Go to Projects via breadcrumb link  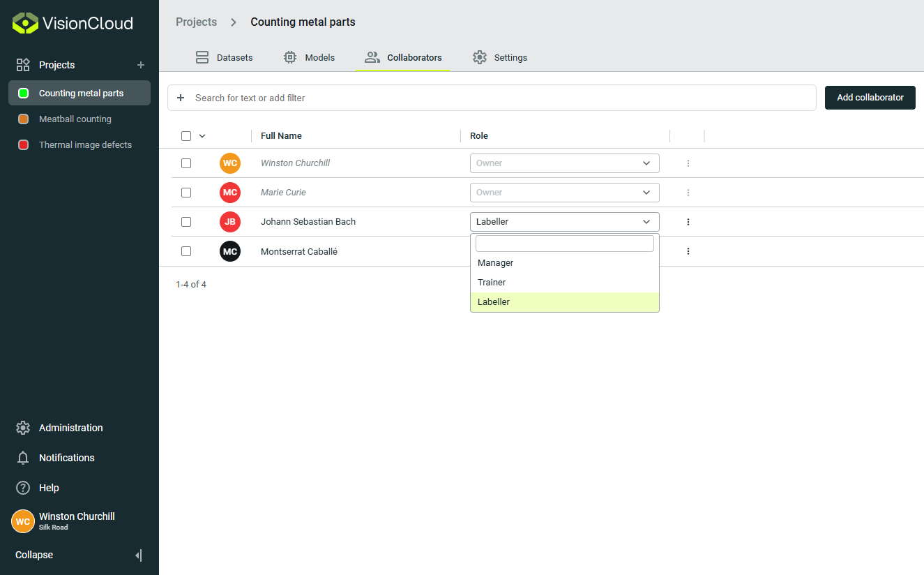[x=196, y=22]
